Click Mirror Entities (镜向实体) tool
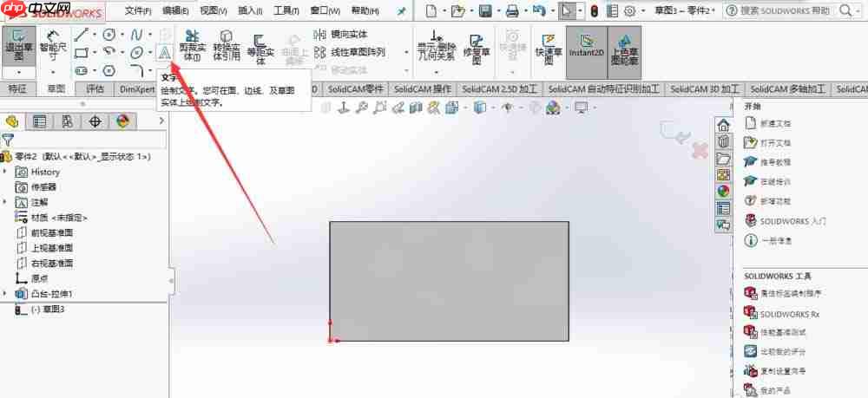The width and height of the screenshot is (868, 398). point(340,35)
